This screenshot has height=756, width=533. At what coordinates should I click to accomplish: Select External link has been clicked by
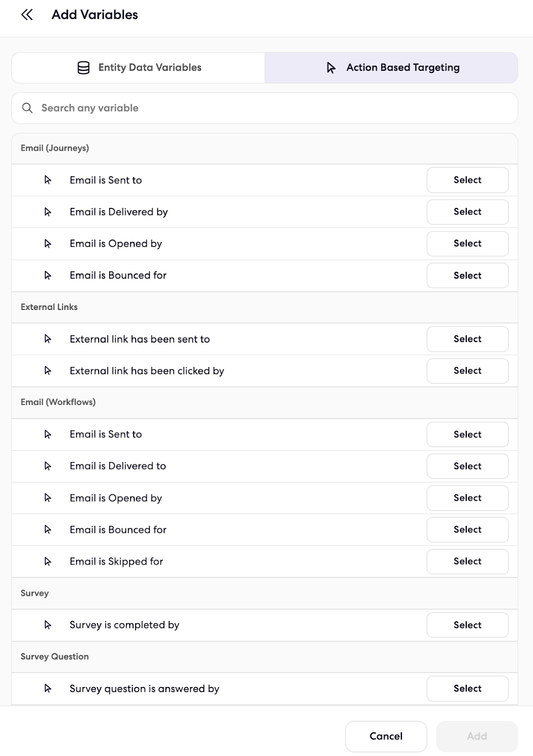click(467, 371)
